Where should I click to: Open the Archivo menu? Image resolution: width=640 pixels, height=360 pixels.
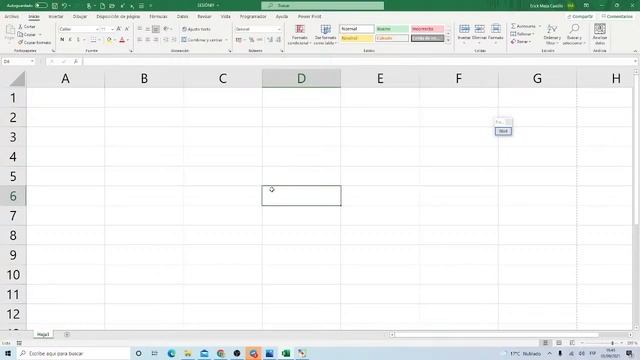(11, 17)
